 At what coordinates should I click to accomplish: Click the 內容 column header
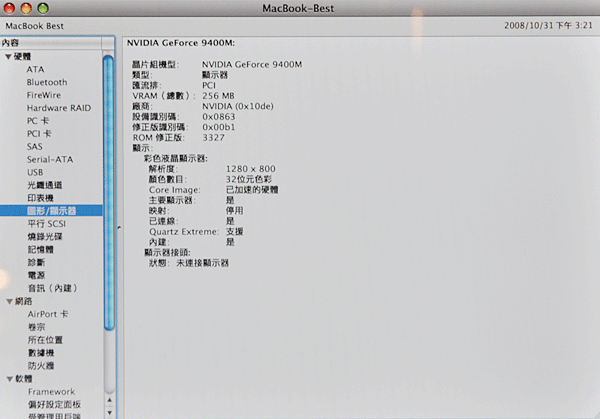(x=51, y=43)
